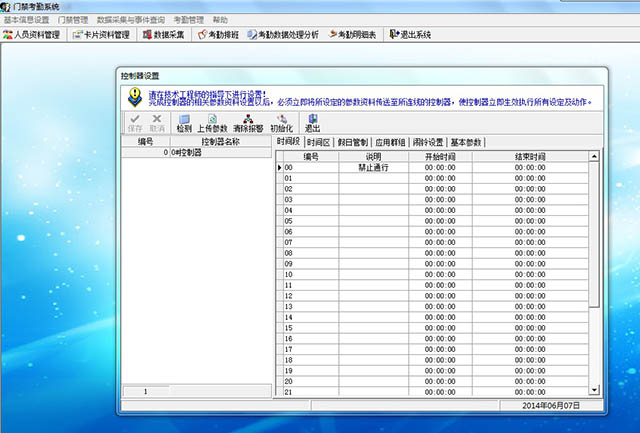Viewport: 640px width, 433px height.
Task: Click 退出 icon in controller settings
Action: coord(312,122)
